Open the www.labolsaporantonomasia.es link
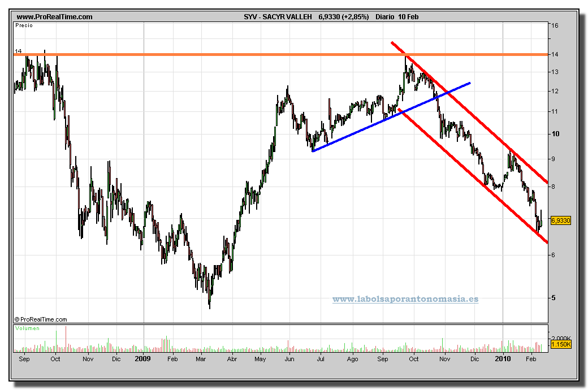 coord(405,299)
